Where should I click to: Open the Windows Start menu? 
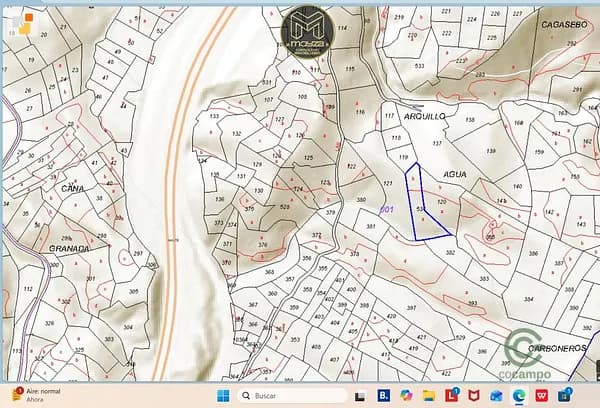point(222,395)
